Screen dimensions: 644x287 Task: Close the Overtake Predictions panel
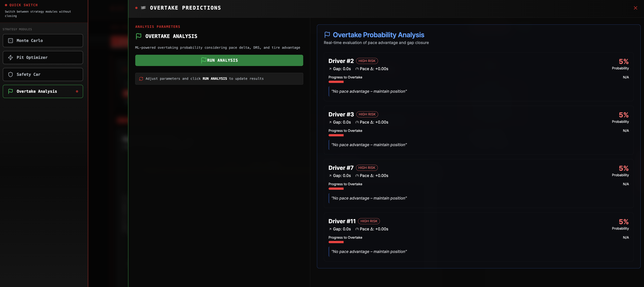tap(635, 8)
